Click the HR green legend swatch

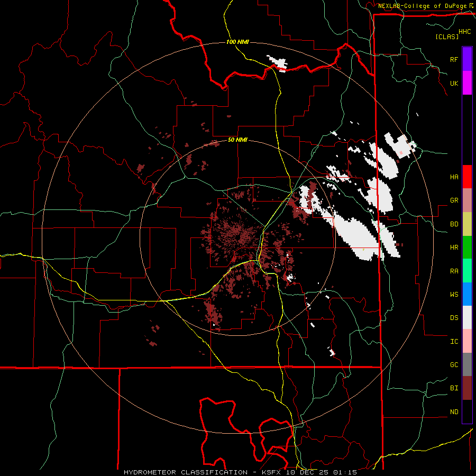467,248
